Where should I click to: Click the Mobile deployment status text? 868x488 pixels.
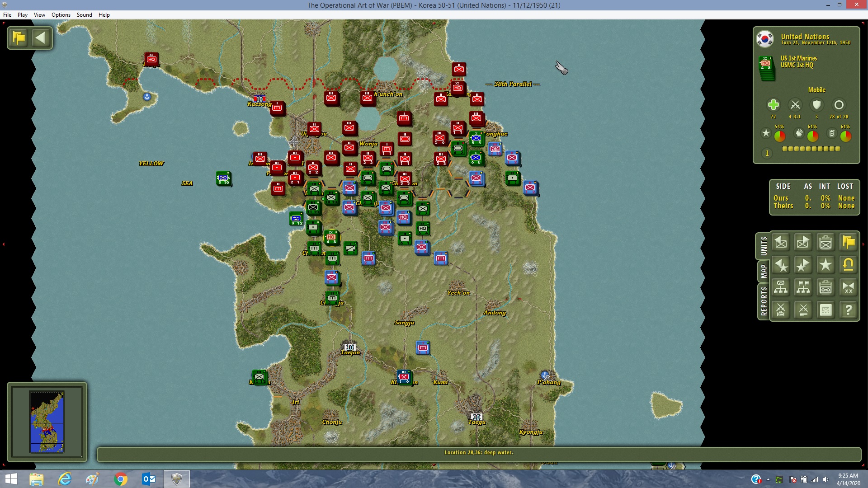(x=817, y=90)
